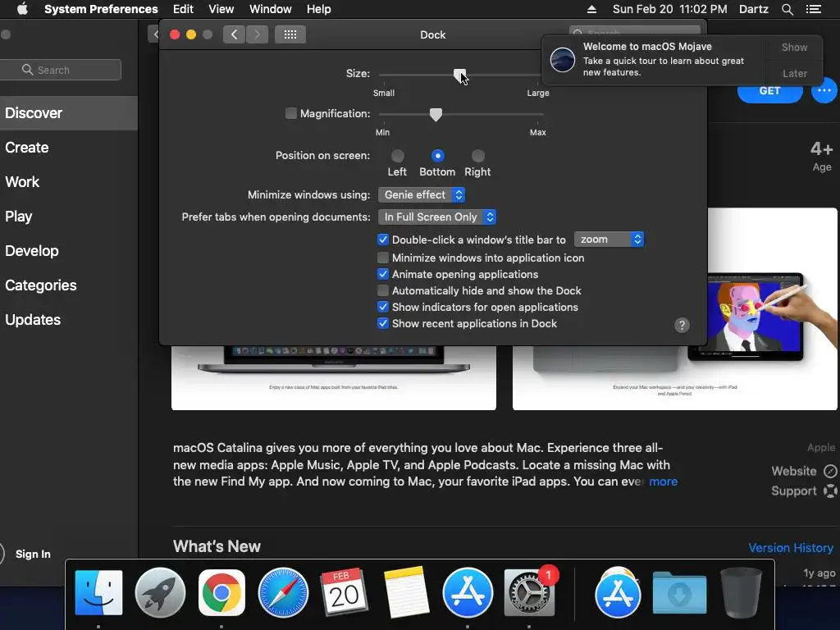Toggle Show indicators for open applications

[x=382, y=307]
